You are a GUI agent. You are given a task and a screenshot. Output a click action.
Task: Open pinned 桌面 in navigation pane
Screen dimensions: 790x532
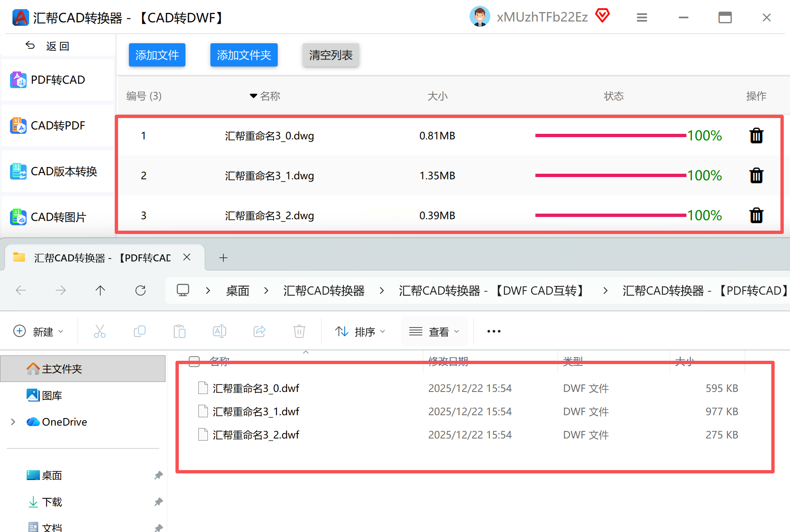45,475
